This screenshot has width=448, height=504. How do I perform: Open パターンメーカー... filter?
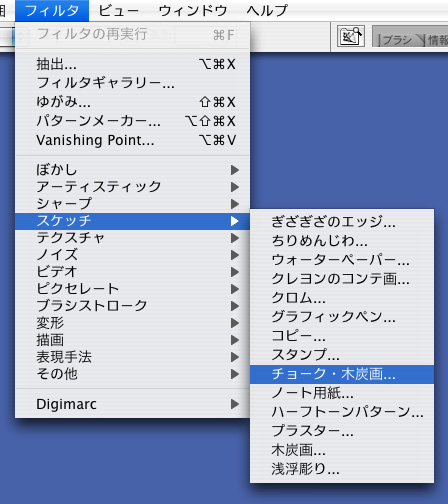pyautogui.click(x=132, y=121)
